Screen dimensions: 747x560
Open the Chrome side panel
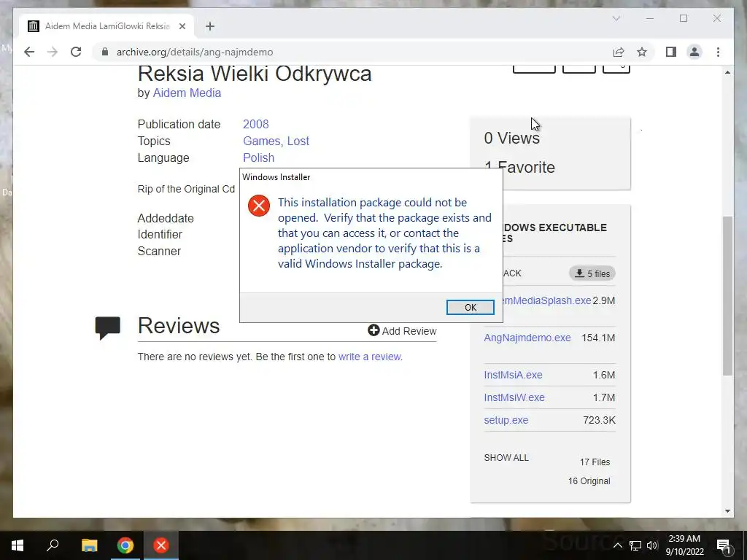(671, 52)
